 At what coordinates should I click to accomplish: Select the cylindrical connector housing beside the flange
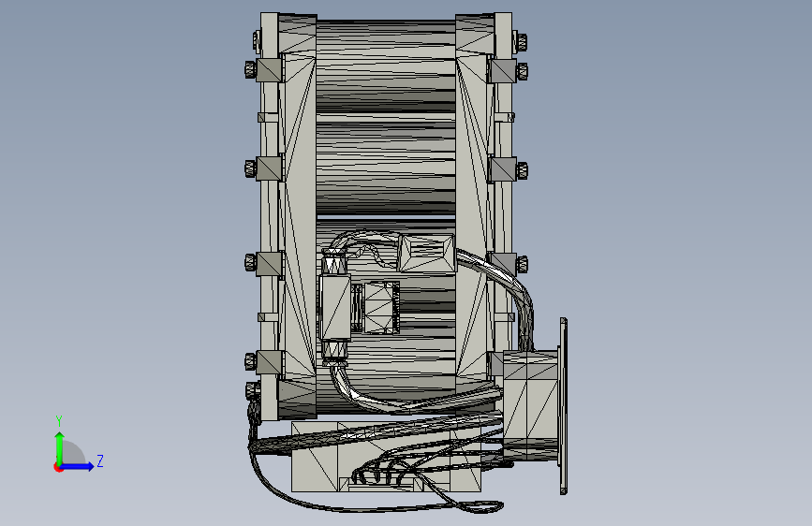click(531, 405)
